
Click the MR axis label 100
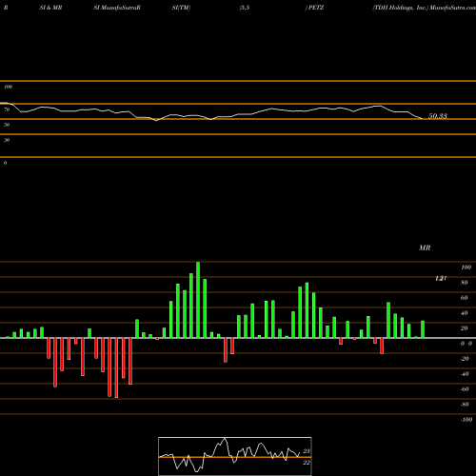(x=466, y=268)
